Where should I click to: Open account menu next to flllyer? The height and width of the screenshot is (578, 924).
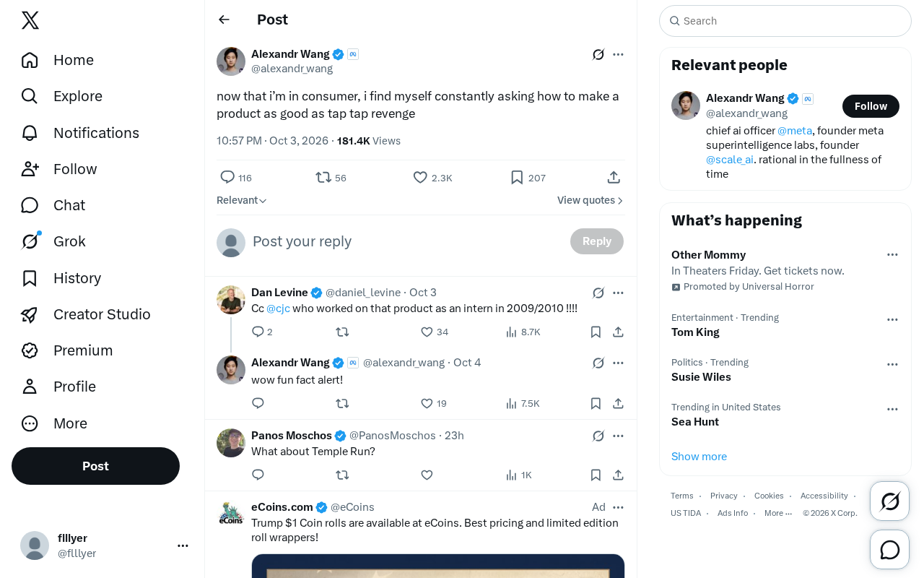pos(183,545)
